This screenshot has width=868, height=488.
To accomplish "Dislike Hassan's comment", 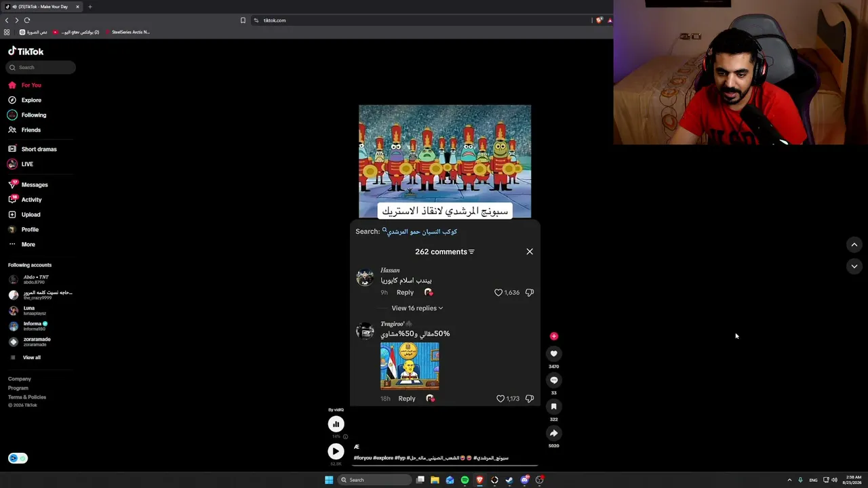I will (530, 293).
